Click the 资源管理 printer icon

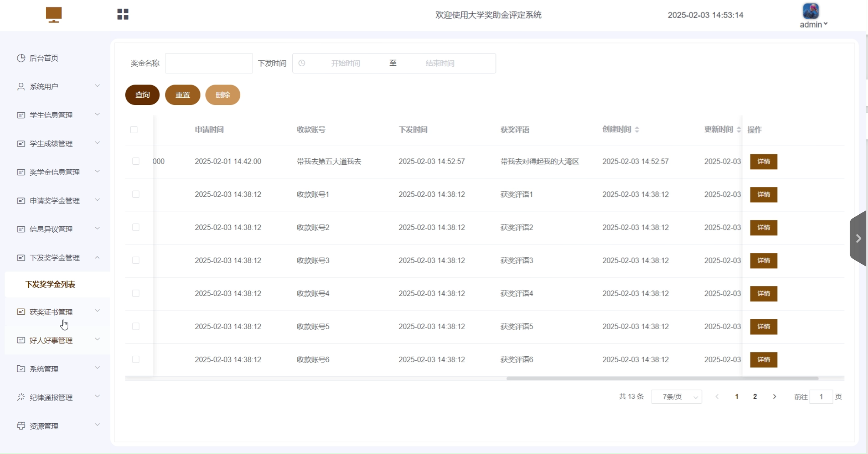[x=21, y=426]
